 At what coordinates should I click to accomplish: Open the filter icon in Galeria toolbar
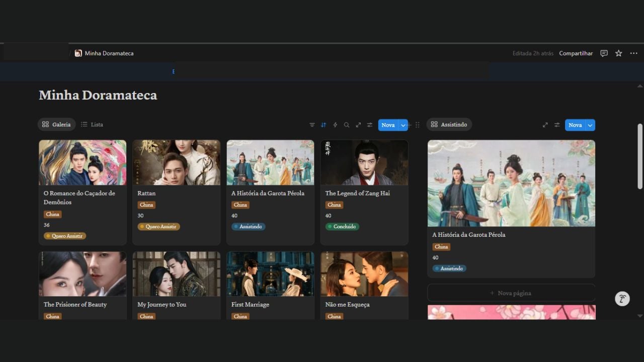312,125
